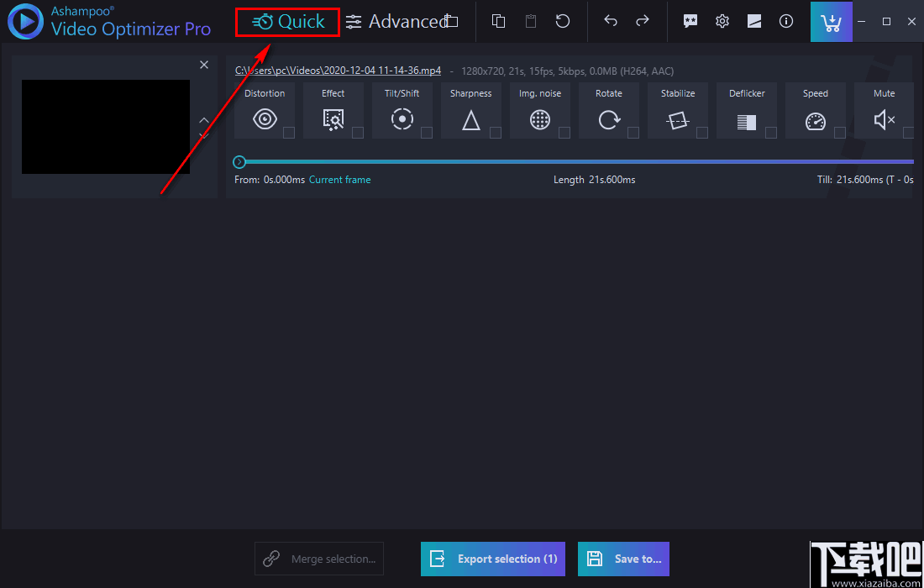Screen dimensions: 924x588
Task: Switch to the Advanced tab
Action: (x=403, y=21)
